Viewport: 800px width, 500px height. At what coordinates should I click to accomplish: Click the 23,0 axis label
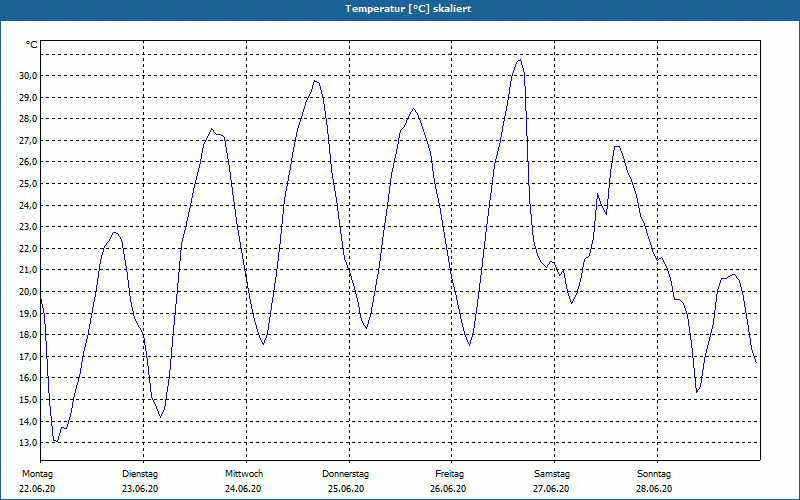point(28,227)
